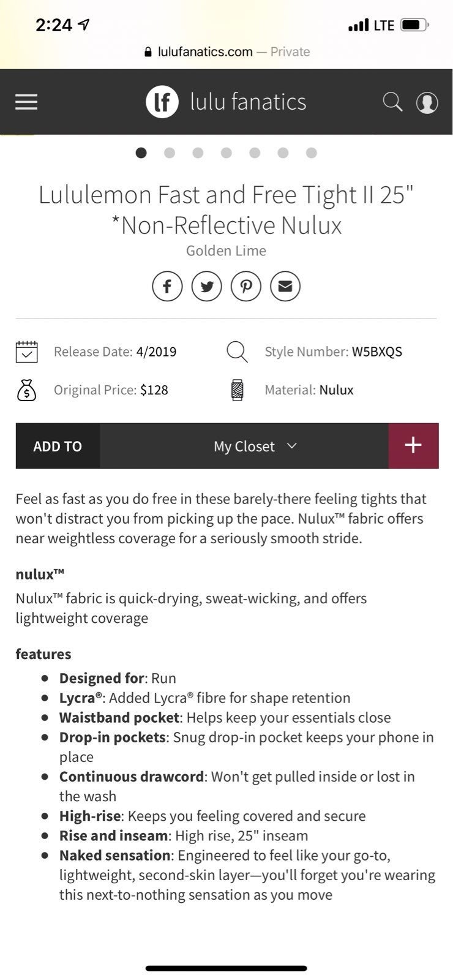Tap the ADD TO label

(x=58, y=446)
